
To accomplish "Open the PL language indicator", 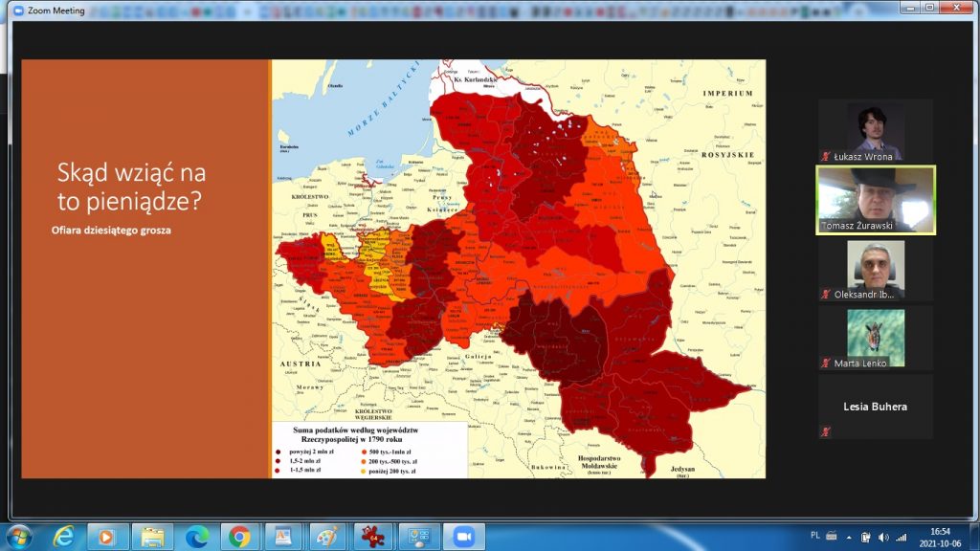I will [x=814, y=537].
